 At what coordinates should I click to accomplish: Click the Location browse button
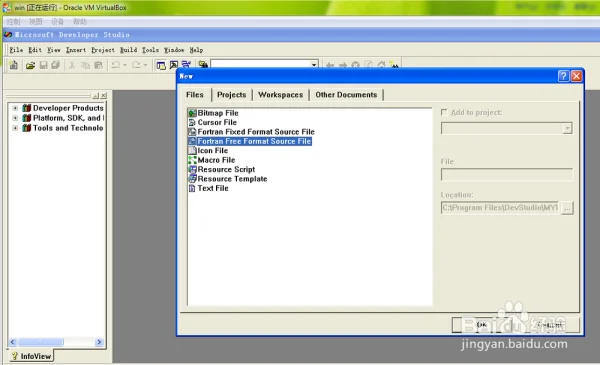(x=567, y=208)
